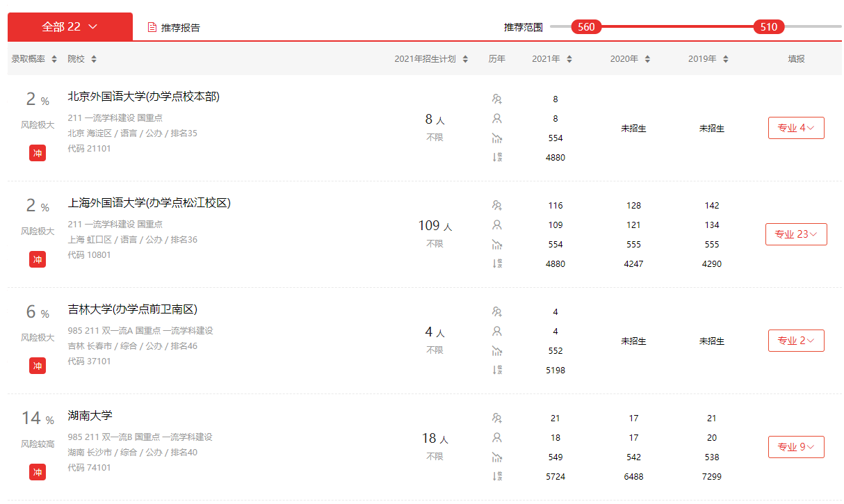
Task: Open 吉林大学(办学点前卫南区) school name
Action: 132,309
